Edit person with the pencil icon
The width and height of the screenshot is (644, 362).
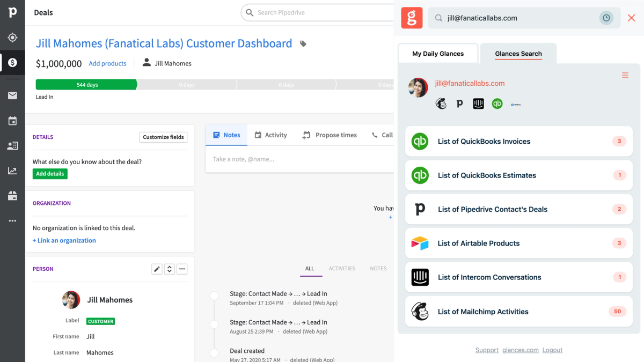tap(157, 269)
